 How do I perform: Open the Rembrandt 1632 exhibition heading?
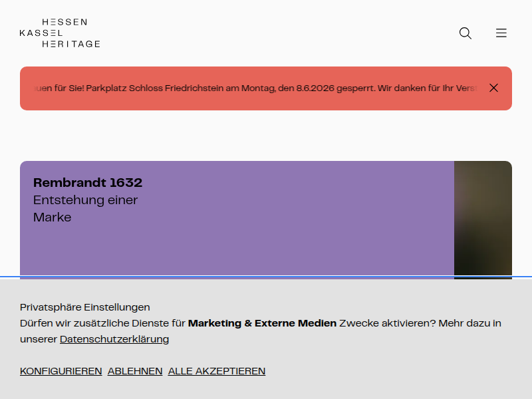[x=88, y=182]
